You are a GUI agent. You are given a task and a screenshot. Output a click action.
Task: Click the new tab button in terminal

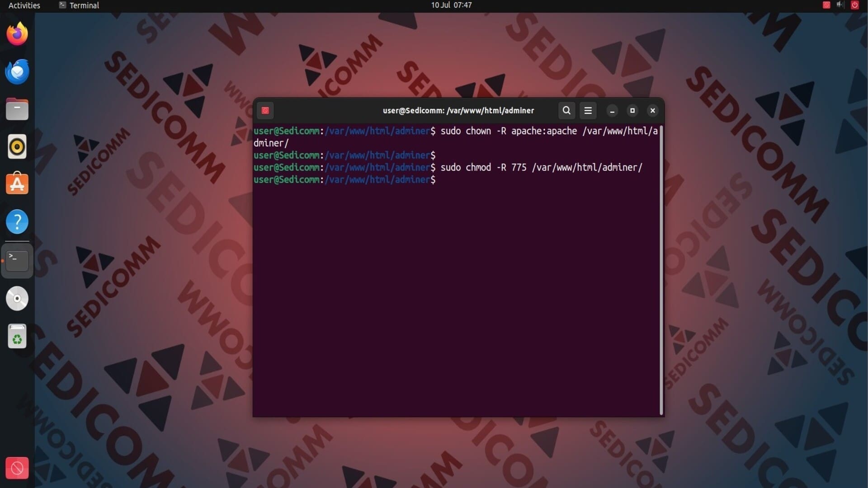[x=265, y=110]
